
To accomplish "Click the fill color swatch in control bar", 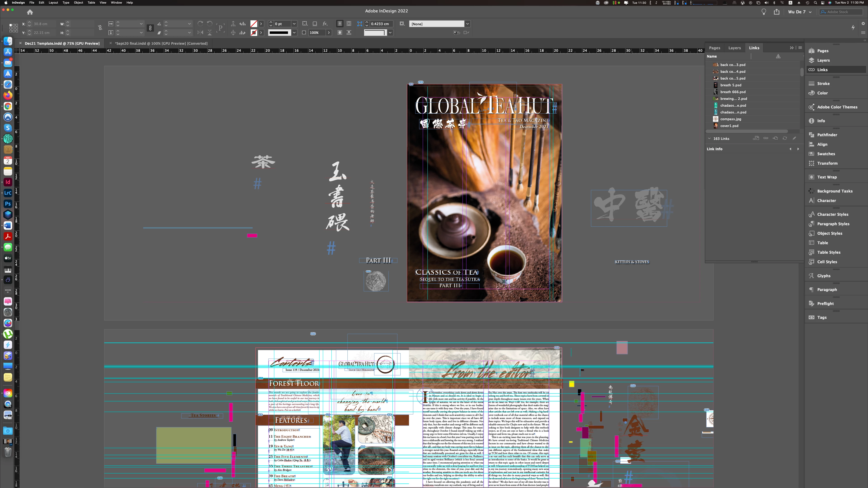I will tap(254, 23).
